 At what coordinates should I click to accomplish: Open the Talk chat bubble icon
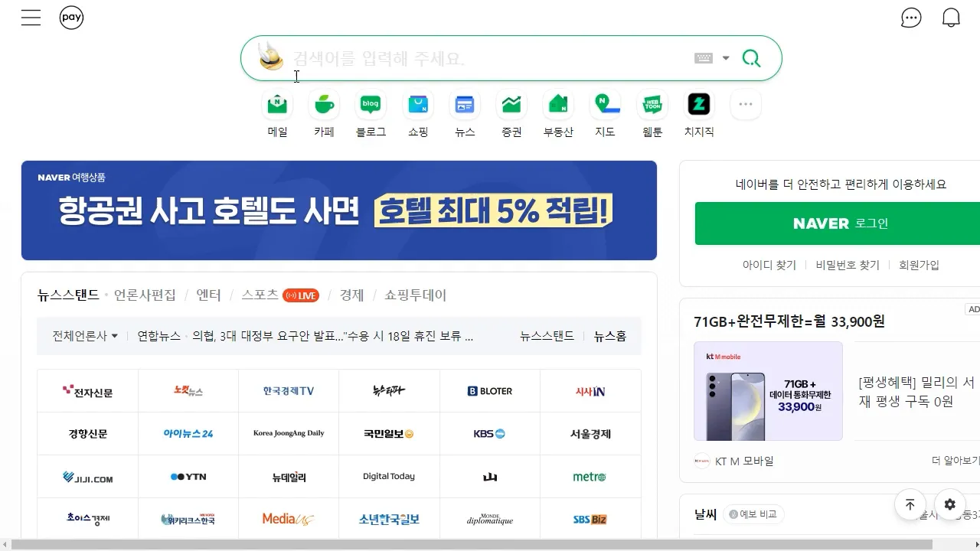(x=911, y=18)
